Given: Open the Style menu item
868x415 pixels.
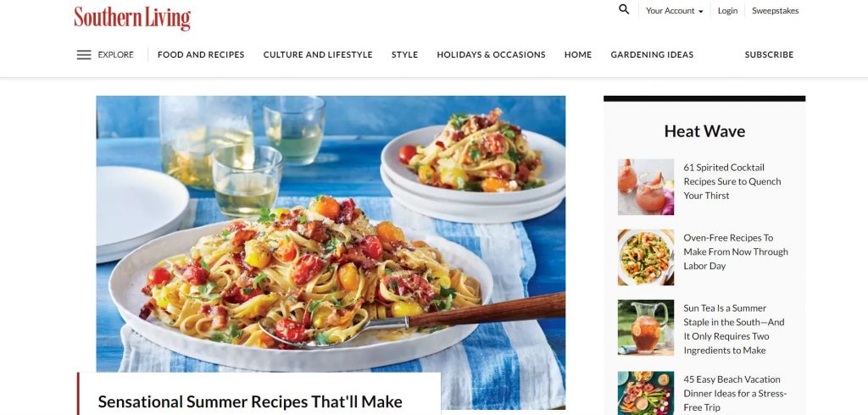Looking at the screenshot, I should coord(404,55).
